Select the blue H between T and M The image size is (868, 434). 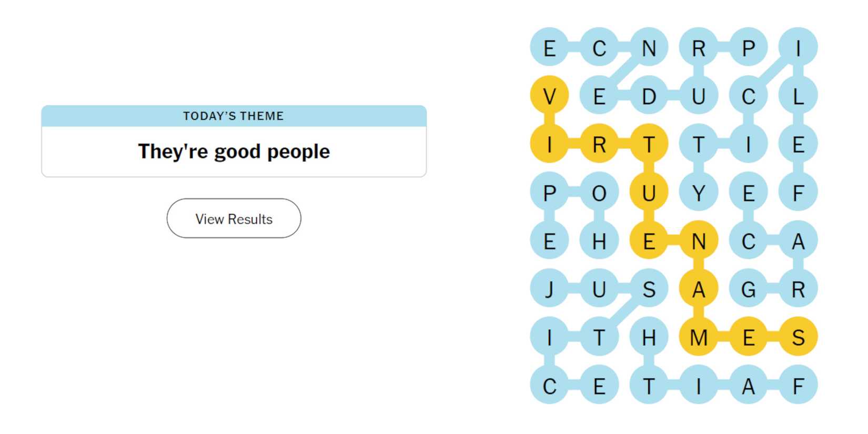pos(650,337)
